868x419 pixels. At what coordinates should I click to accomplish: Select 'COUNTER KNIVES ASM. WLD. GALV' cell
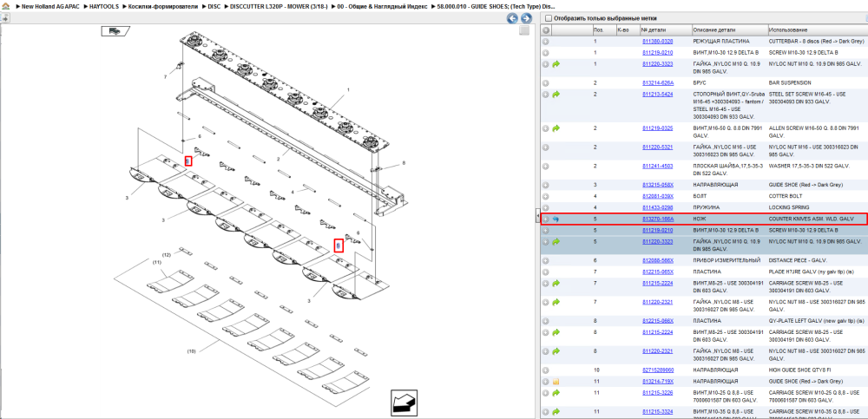pos(812,219)
